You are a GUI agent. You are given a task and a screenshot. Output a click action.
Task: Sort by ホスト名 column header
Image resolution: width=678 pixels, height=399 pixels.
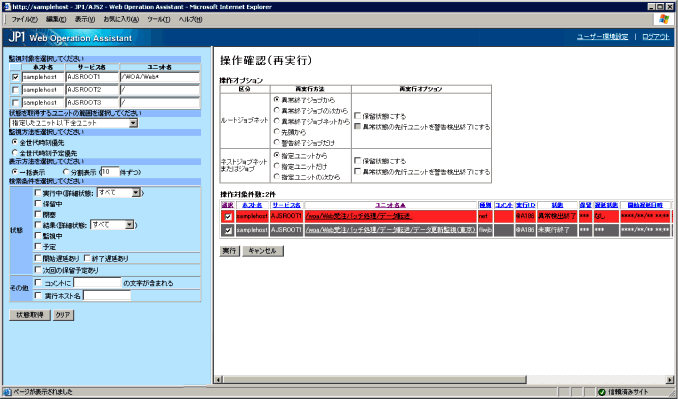click(252, 205)
